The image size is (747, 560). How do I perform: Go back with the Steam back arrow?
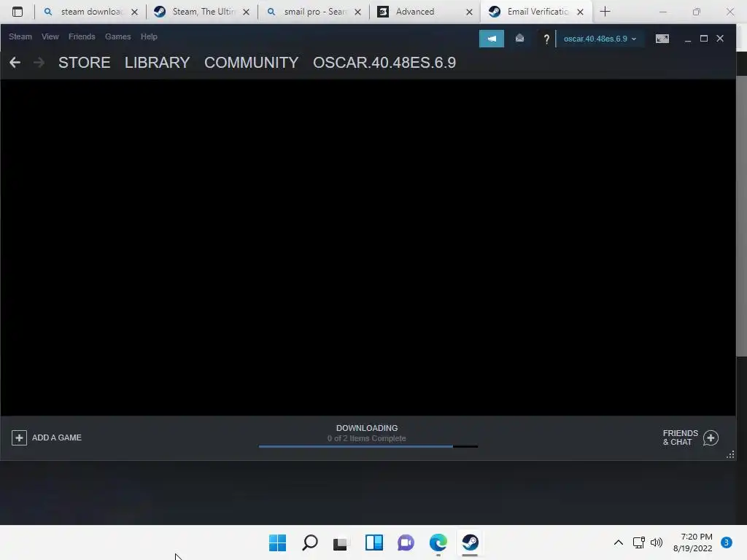tap(15, 63)
